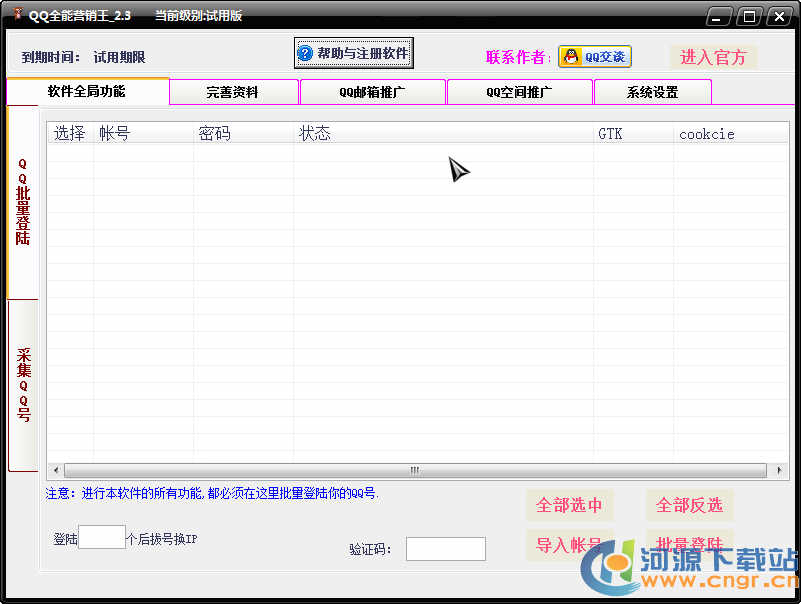This screenshot has height=604, width=801.
Task: Click the horizontal scrollbar right arrow
Action: pyautogui.click(x=779, y=470)
